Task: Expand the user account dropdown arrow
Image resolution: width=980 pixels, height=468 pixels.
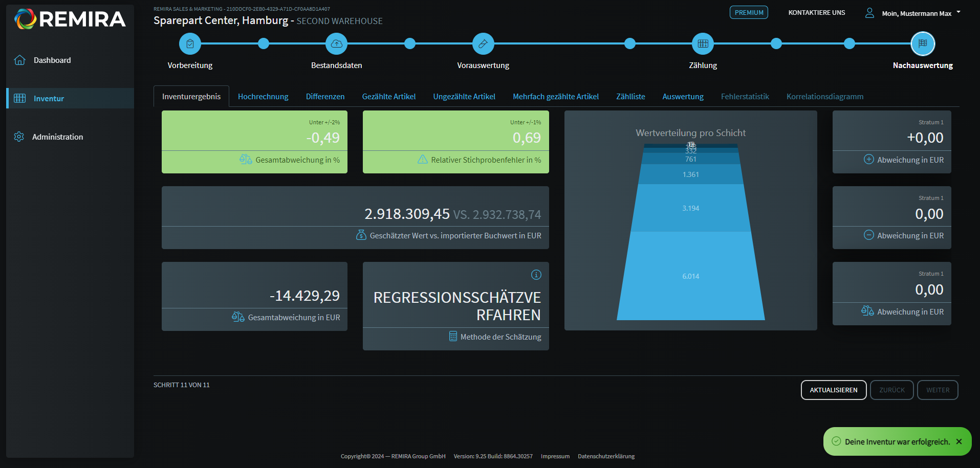Action: coord(958,12)
